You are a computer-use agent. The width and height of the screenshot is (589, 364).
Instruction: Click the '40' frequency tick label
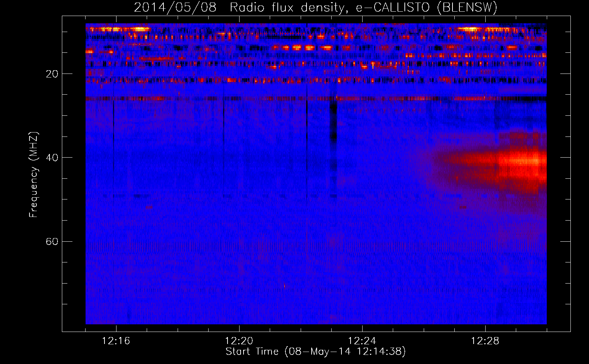pos(52,158)
